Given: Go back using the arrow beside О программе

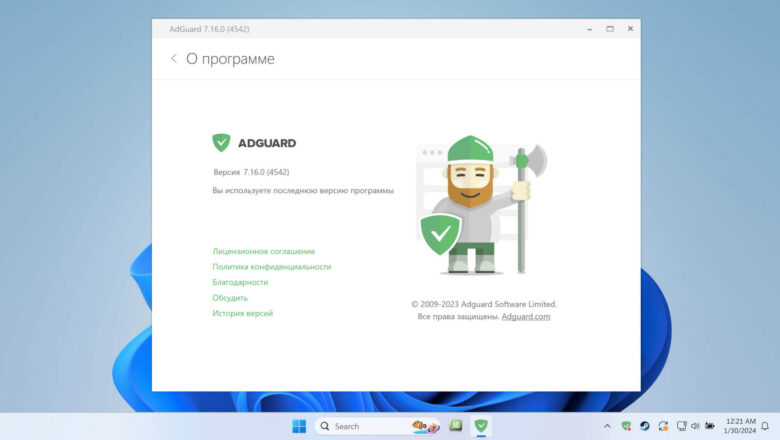Looking at the screenshot, I should (174, 59).
